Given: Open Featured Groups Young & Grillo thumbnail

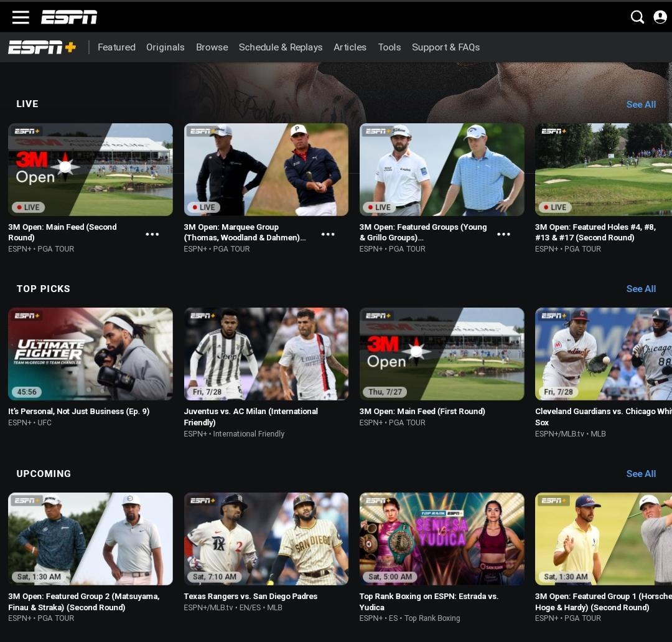Looking at the screenshot, I should (x=442, y=170).
